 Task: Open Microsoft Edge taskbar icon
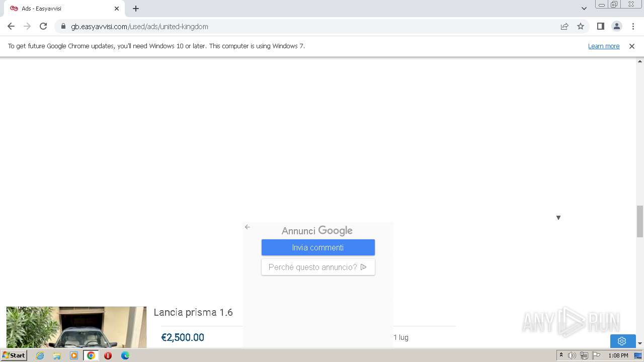(125, 355)
